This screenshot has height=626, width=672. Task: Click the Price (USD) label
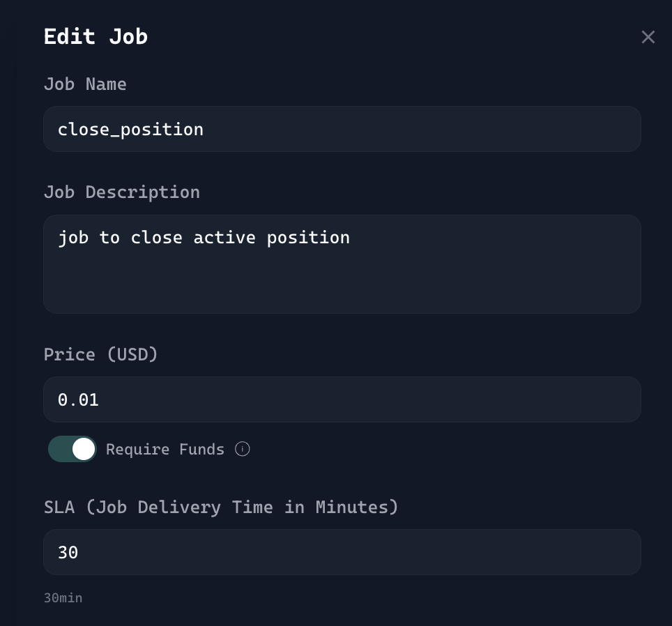click(101, 354)
